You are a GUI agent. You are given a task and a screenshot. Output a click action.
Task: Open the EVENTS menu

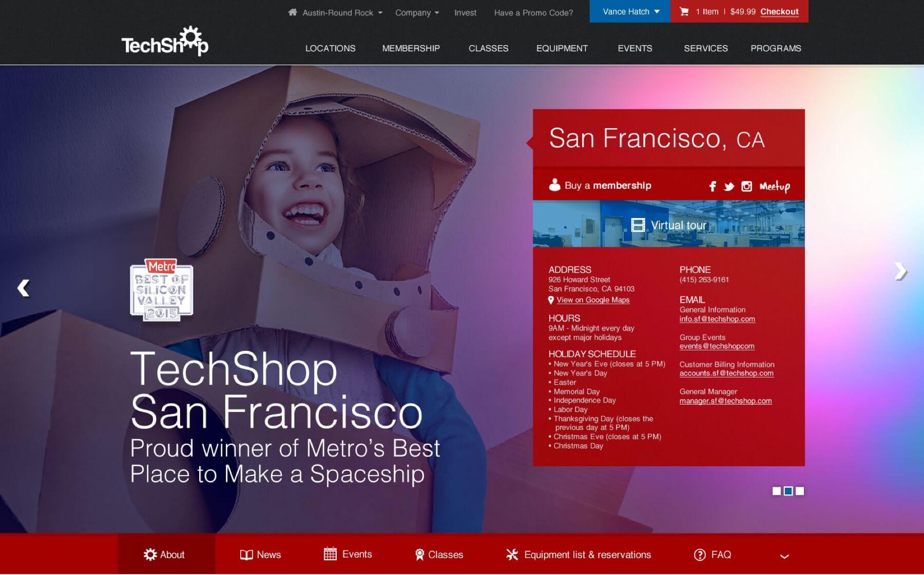(635, 48)
